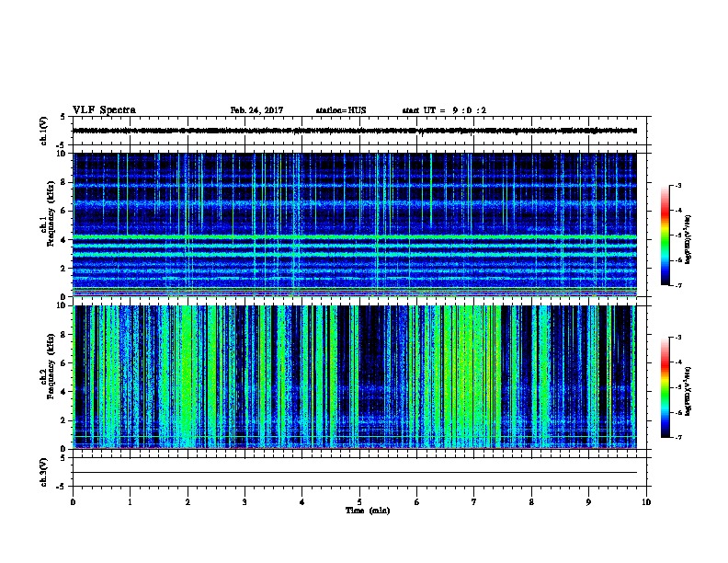
Task: Click the "10" kHz tick of ch.1 spectrogram
Action: (63, 154)
